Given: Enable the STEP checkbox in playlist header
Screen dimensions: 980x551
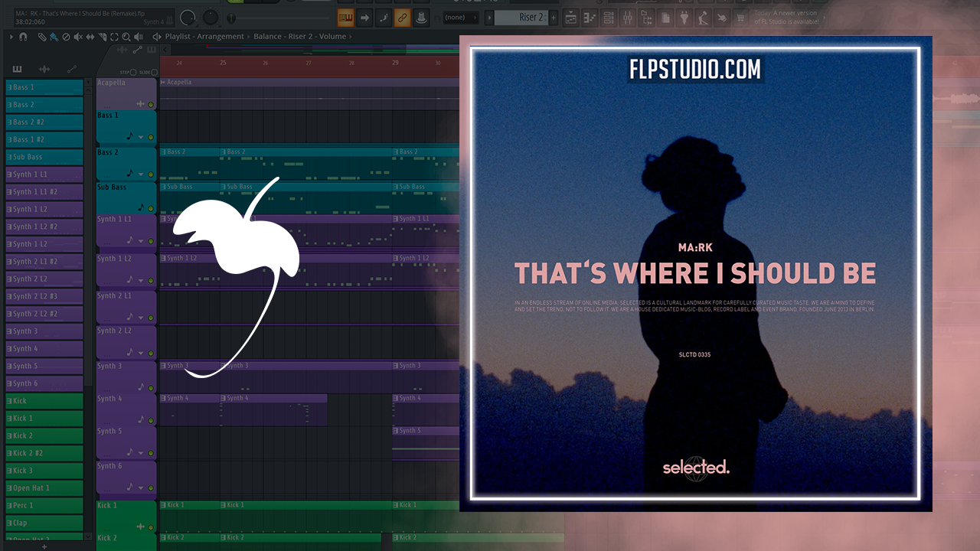Looking at the screenshot, I should (132, 73).
